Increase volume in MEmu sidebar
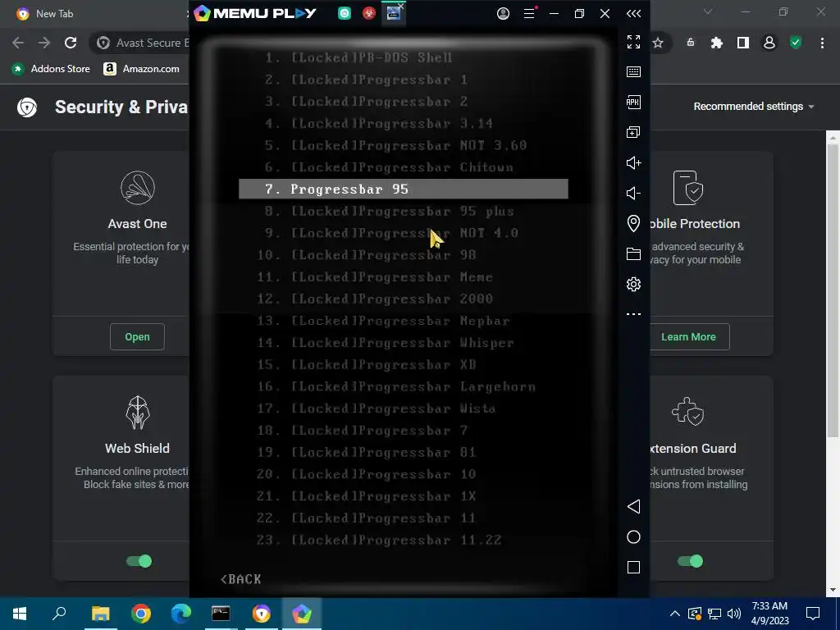 coord(633,163)
